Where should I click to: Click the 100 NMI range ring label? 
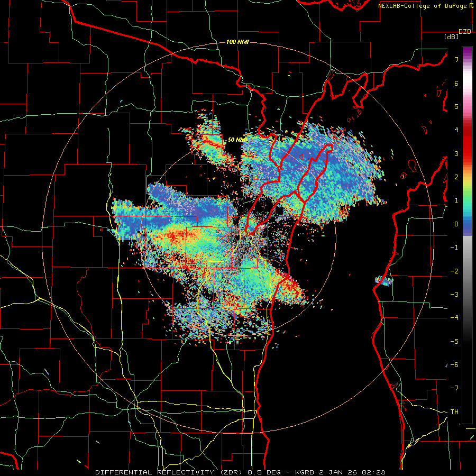(237, 42)
